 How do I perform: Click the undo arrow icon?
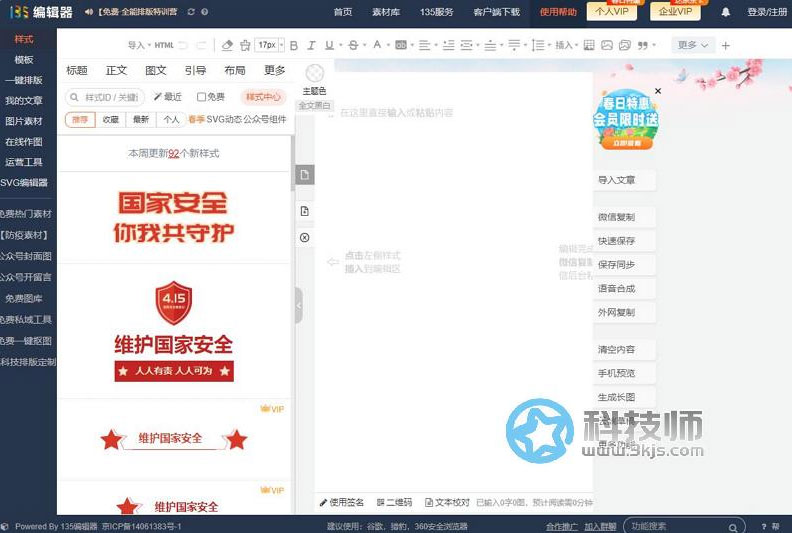click(x=183, y=45)
